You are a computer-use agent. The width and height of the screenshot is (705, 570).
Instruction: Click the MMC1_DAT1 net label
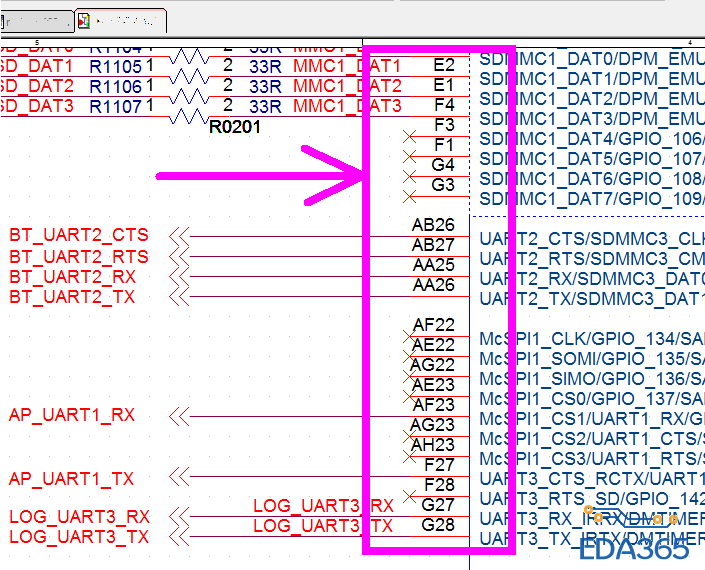(347, 67)
